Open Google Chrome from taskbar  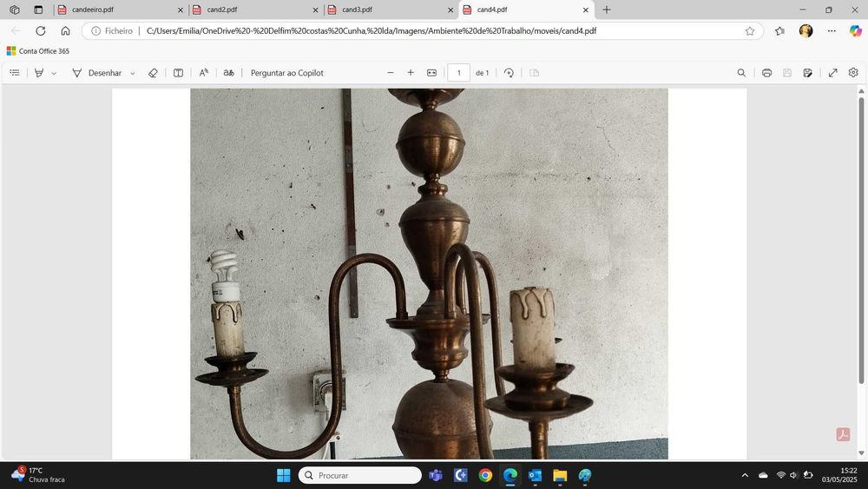pyautogui.click(x=485, y=475)
